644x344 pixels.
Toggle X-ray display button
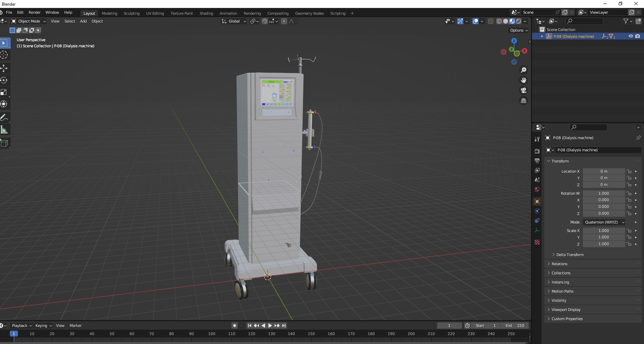[x=490, y=21]
